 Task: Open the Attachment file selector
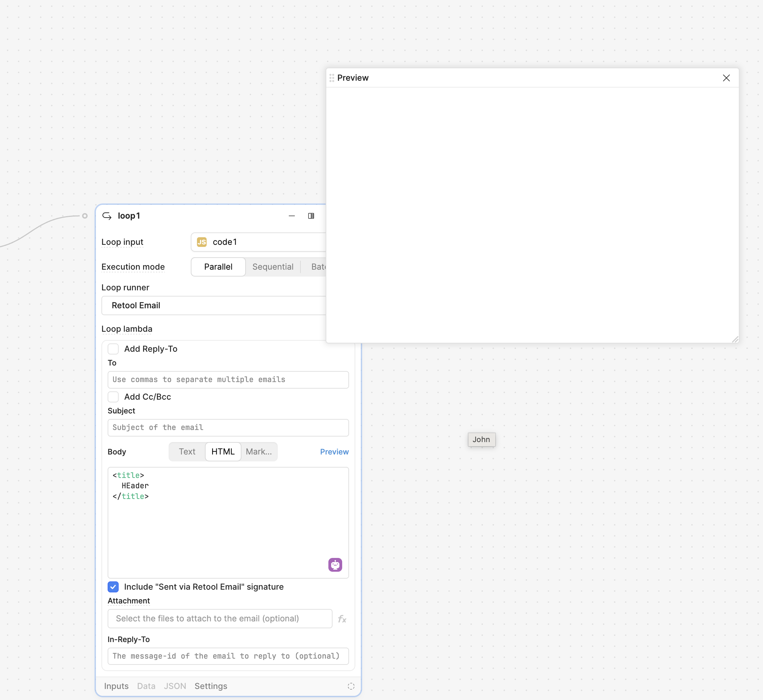[220, 619]
